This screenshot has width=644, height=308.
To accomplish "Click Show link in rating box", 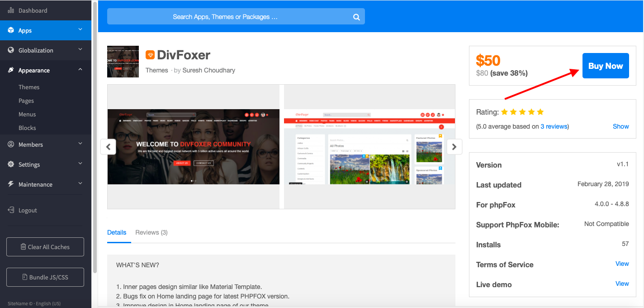I will click(x=621, y=126).
